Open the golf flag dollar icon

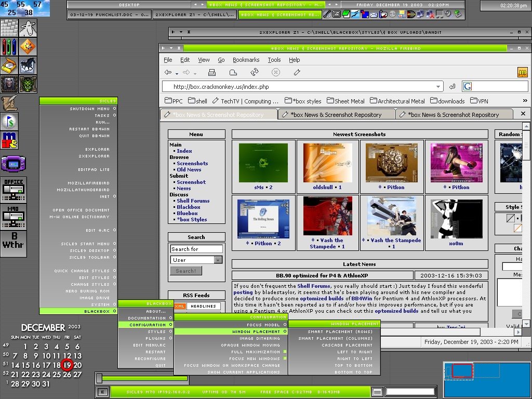(9, 122)
